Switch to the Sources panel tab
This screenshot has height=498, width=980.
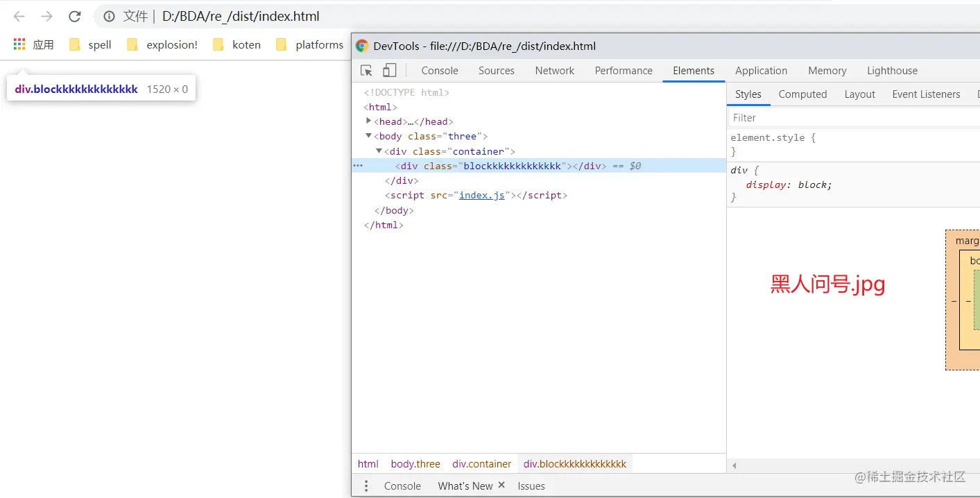click(x=497, y=71)
